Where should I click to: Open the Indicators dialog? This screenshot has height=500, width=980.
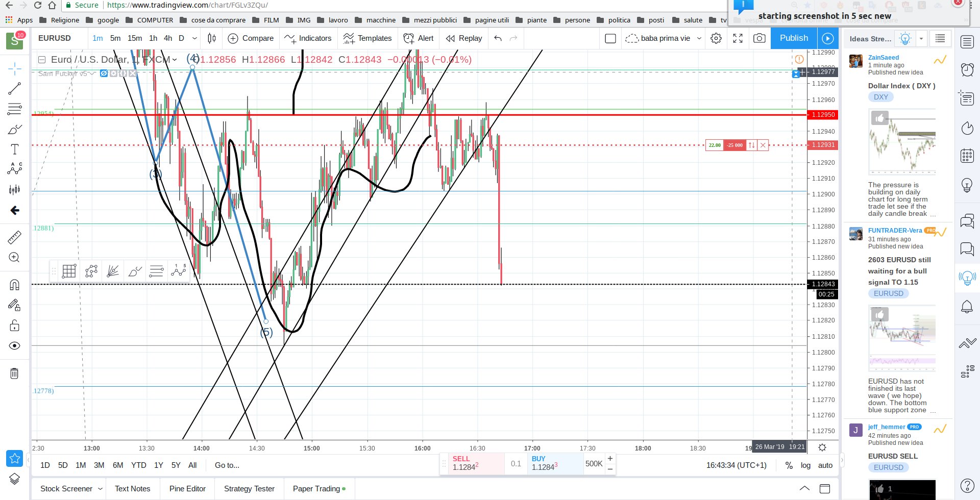click(x=308, y=38)
